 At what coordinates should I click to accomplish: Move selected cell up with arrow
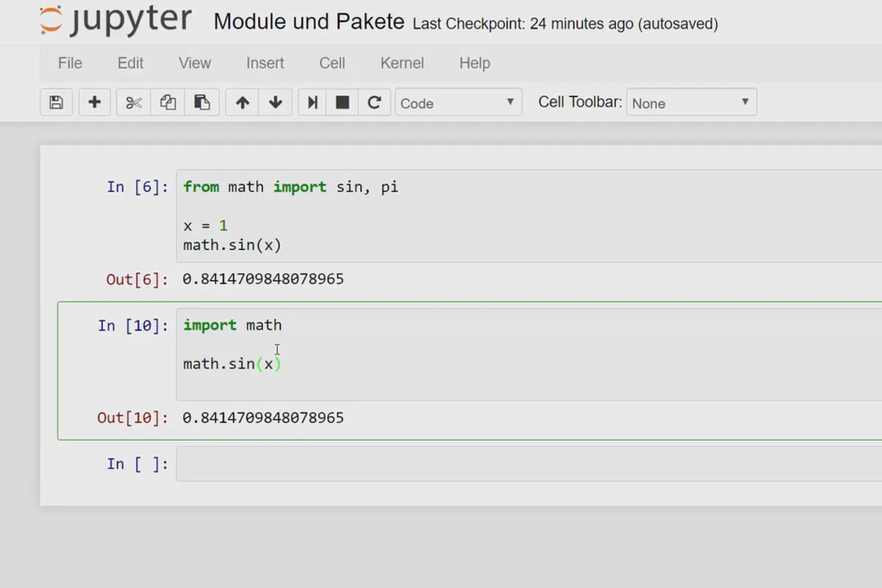pos(243,103)
